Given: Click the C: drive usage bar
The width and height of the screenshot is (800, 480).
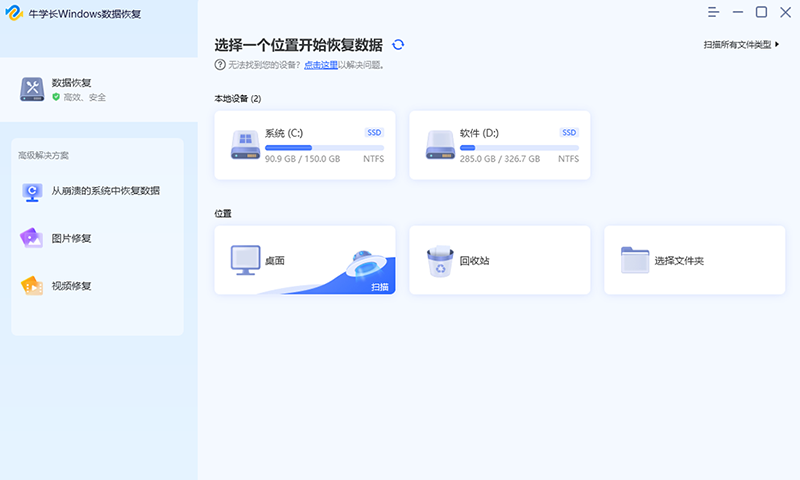Looking at the screenshot, I should click(x=324, y=147).
